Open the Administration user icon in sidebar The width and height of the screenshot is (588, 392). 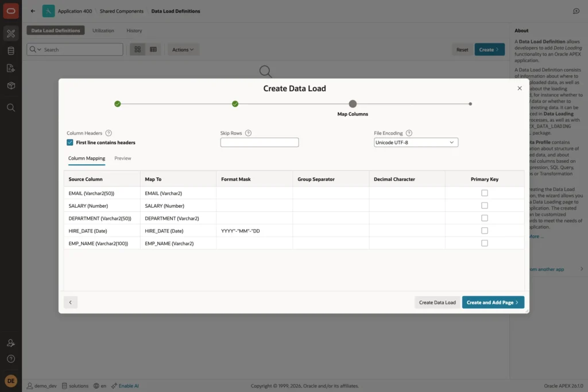tap(11, 343)
